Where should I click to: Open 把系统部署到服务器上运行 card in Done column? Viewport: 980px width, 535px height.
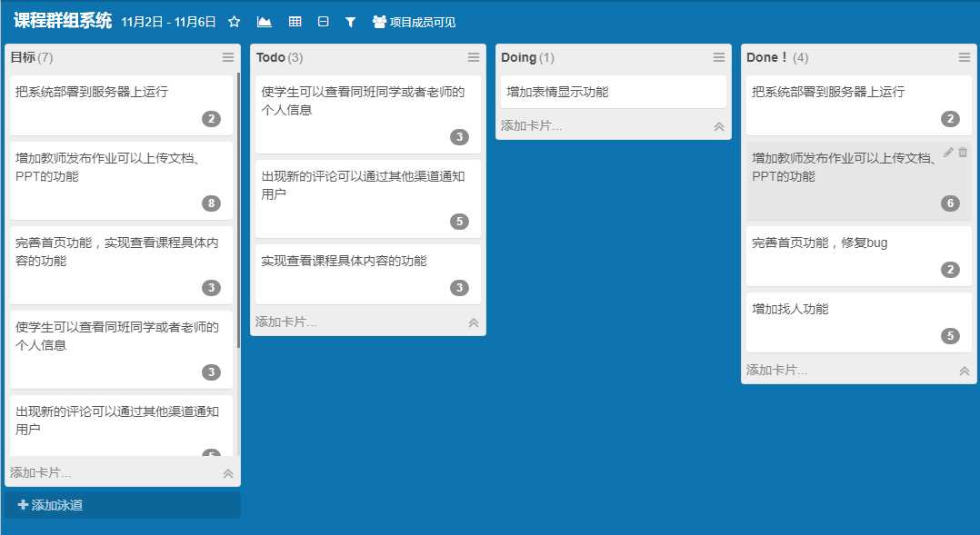tap(859, 104)
